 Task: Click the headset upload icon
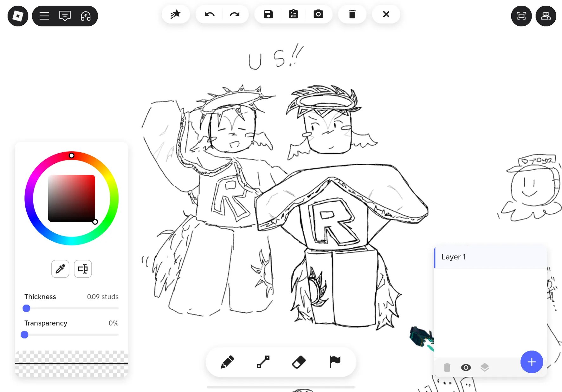click(86, 16)
